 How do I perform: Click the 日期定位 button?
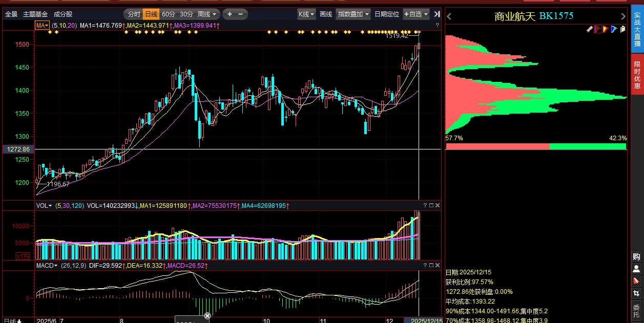[387, 14]
